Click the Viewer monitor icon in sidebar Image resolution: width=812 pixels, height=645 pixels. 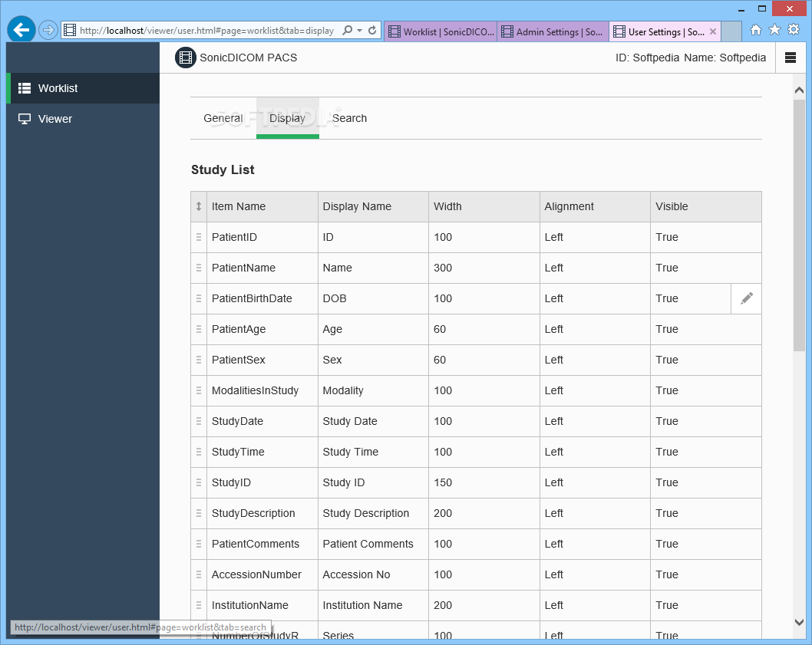click(x=25, y=119)
